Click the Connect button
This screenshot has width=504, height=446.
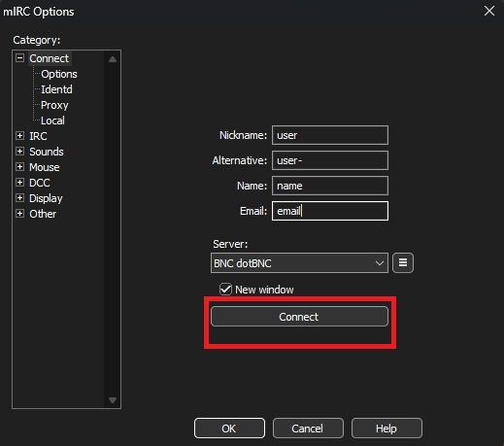point(299,317)
